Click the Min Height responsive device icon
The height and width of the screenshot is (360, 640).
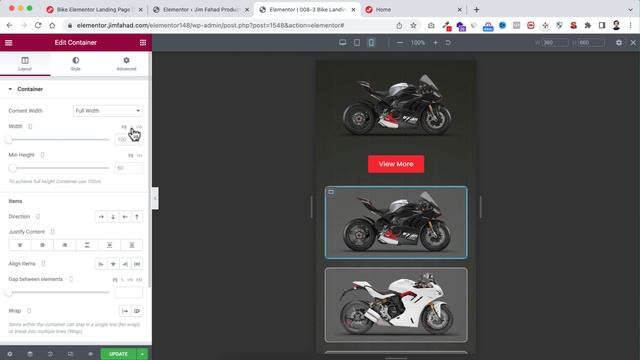(42, 155)
